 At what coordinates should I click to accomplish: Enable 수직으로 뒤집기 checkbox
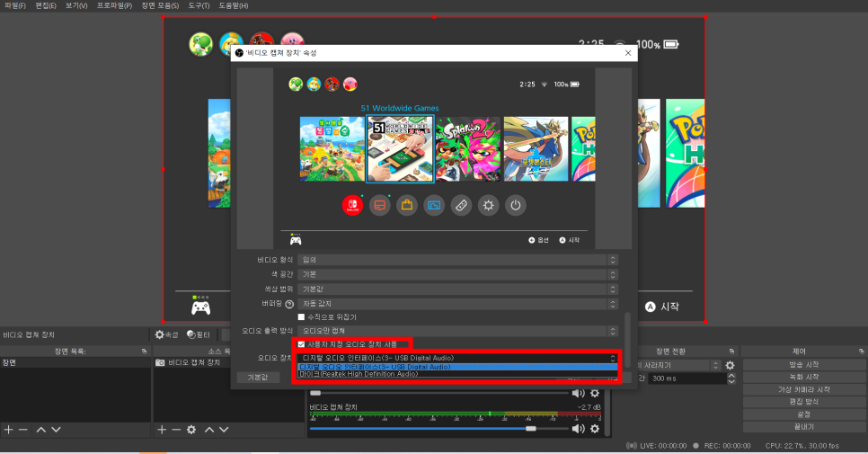click(301, 317)
